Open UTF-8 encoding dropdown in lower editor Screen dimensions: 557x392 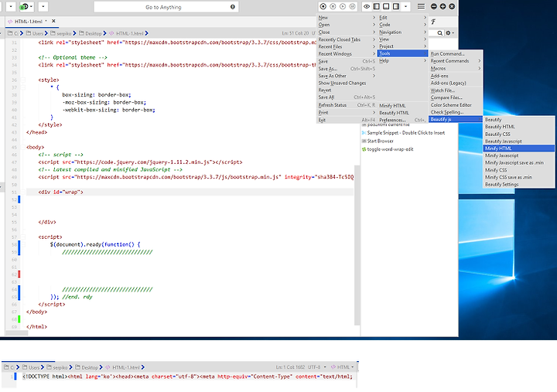(x=317, y=367)
